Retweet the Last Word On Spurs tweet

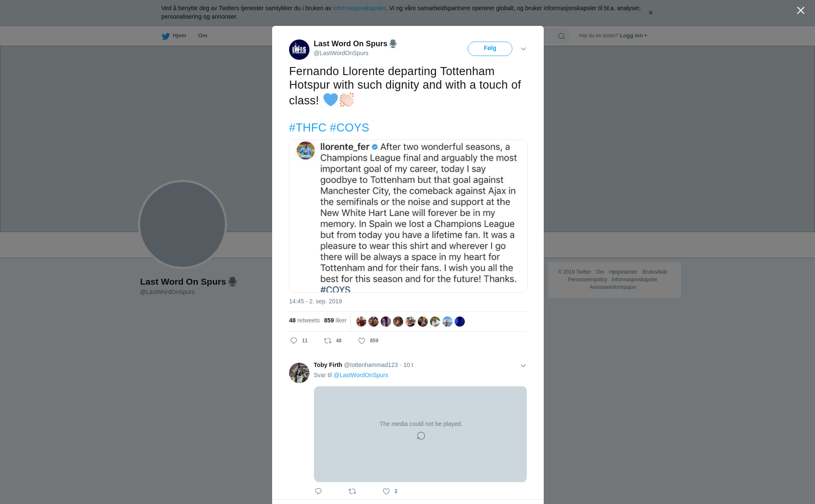328,341
